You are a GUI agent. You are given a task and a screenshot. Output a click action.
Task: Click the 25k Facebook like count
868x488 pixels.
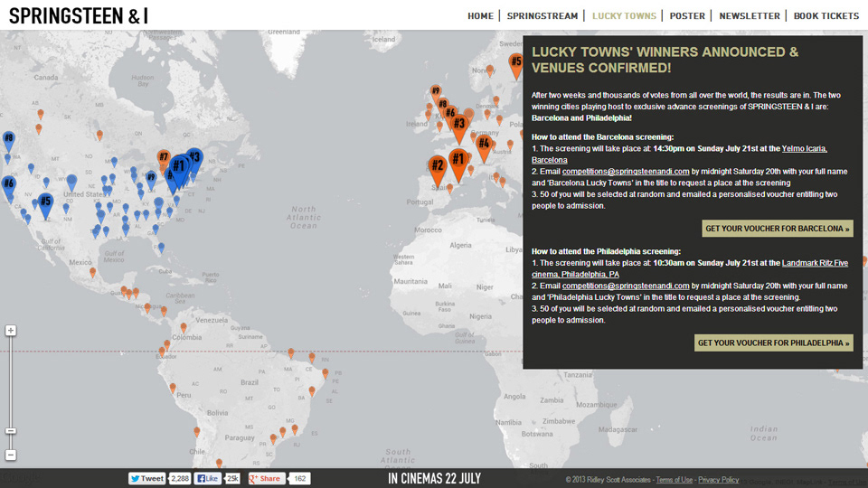pyautogui.click(x=232, y=479)
